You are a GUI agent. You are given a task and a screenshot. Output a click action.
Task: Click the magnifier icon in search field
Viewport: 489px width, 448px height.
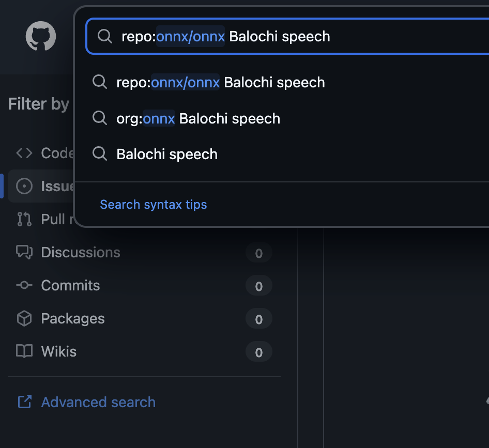click(x=105, y=36)
